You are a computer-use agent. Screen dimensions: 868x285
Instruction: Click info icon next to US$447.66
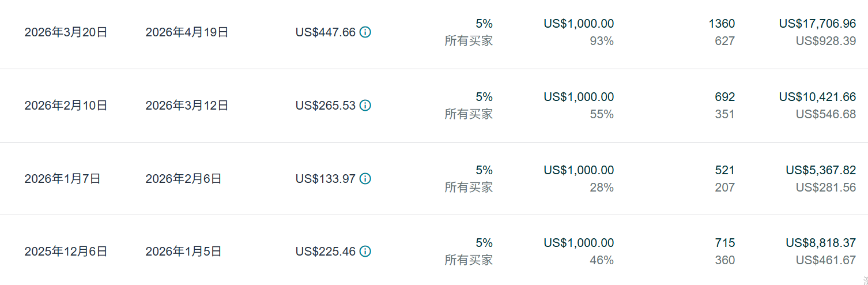(x=365, y=32)
